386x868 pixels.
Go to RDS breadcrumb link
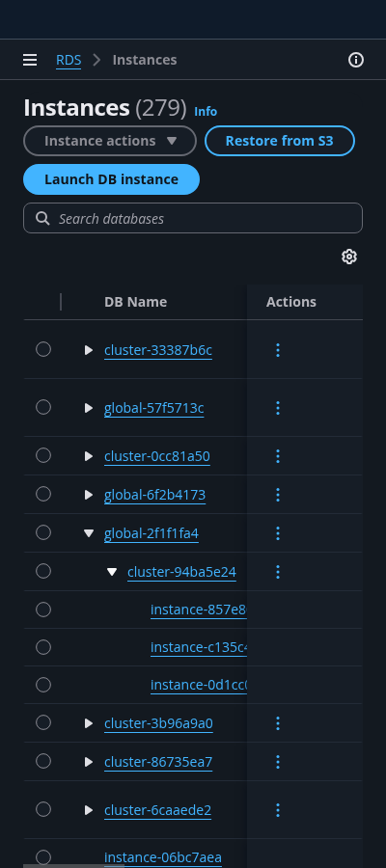(69, 60)
